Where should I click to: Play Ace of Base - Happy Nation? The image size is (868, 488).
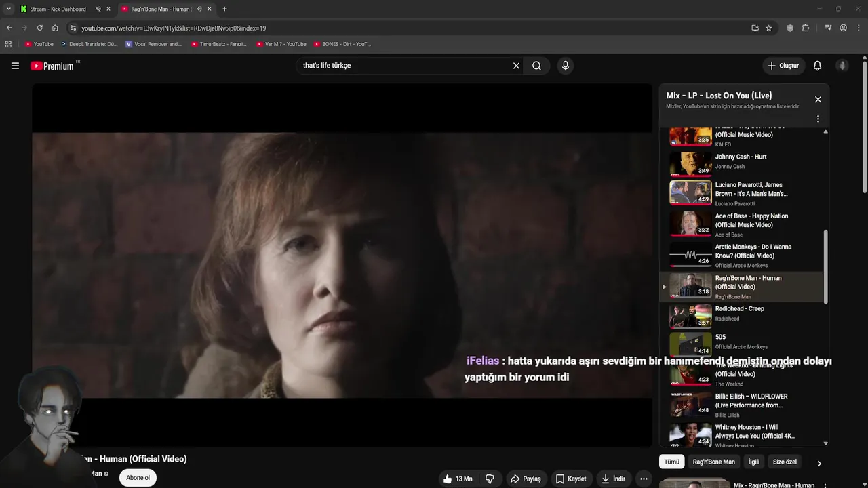(742, 224)
